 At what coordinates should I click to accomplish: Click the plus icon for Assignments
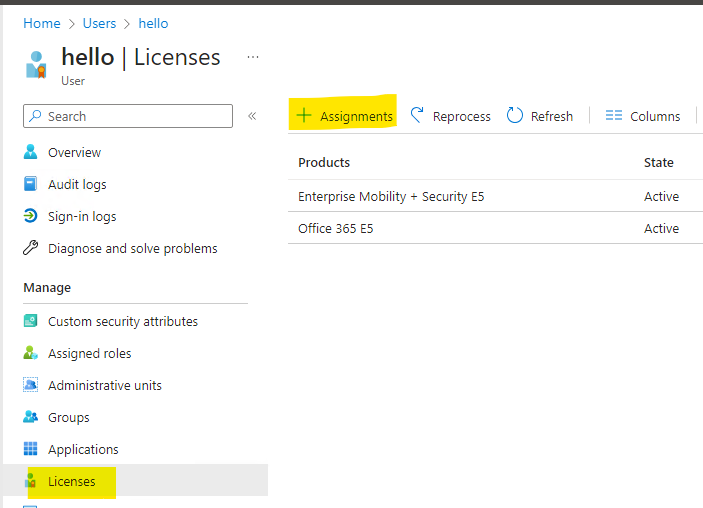(x=304, y=115)
